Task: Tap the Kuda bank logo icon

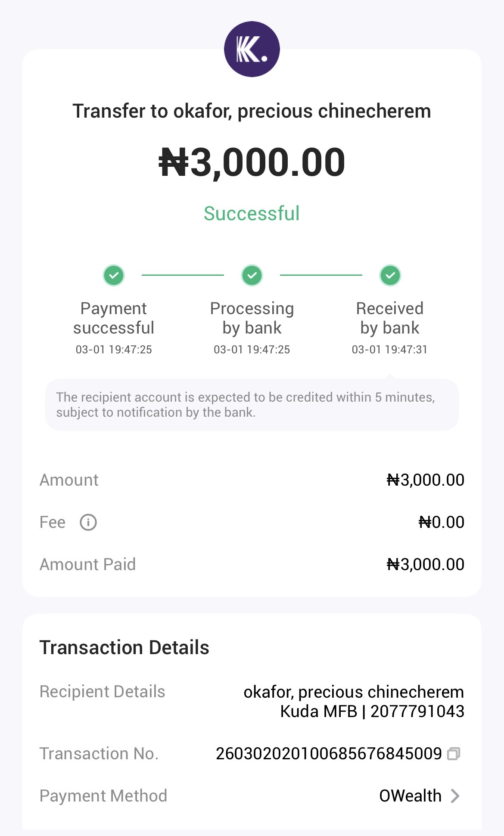Action: pos(252,49)
